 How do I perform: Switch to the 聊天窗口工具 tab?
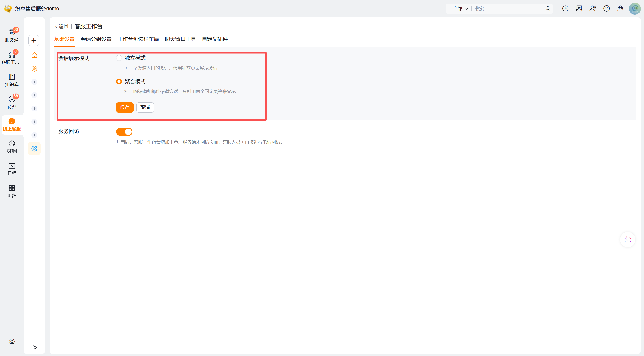tap(180, 39)
